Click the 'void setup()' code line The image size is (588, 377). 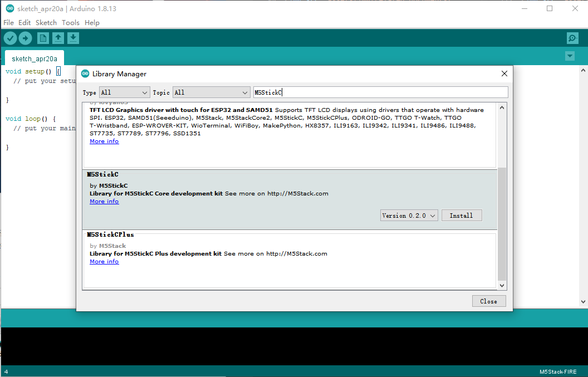33,71
